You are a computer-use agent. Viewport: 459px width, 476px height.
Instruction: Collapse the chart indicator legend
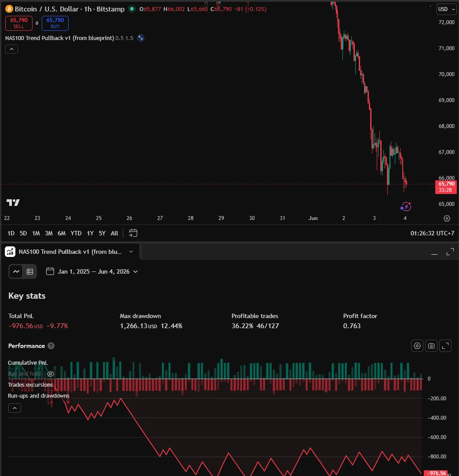[x=11, y=49]
